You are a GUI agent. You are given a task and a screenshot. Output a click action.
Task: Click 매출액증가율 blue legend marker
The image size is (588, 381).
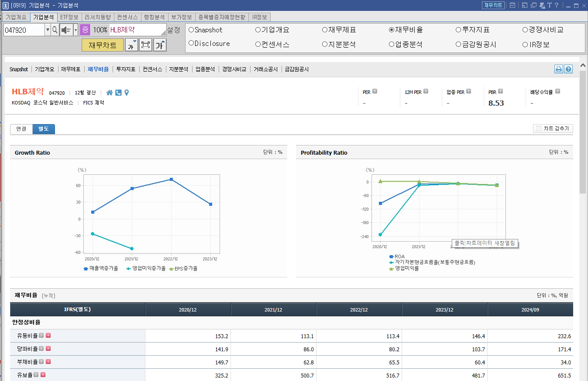86,269
